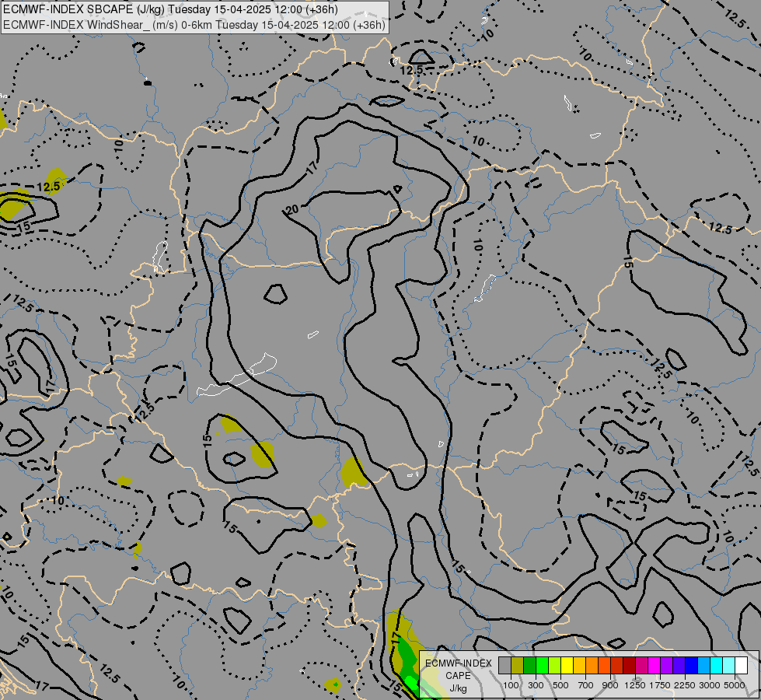761x700 pixels.
Task: Click the legend value "1250"
Action: (635, 685)
